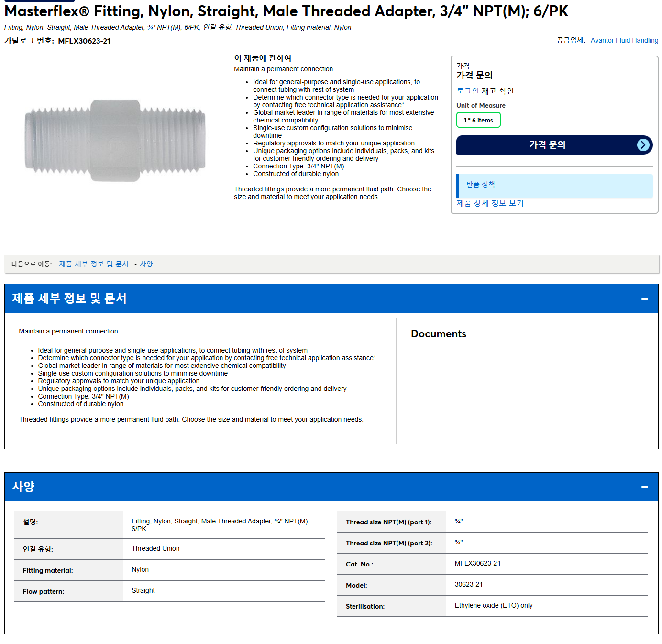
Task: Select the Nylon fitting material value
Action: point(140,569)
